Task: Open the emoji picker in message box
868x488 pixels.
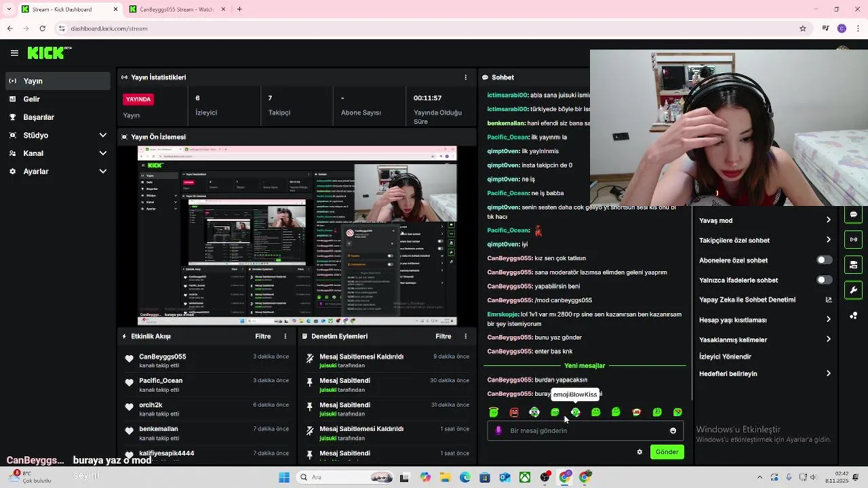Action: tap(673, 430)
